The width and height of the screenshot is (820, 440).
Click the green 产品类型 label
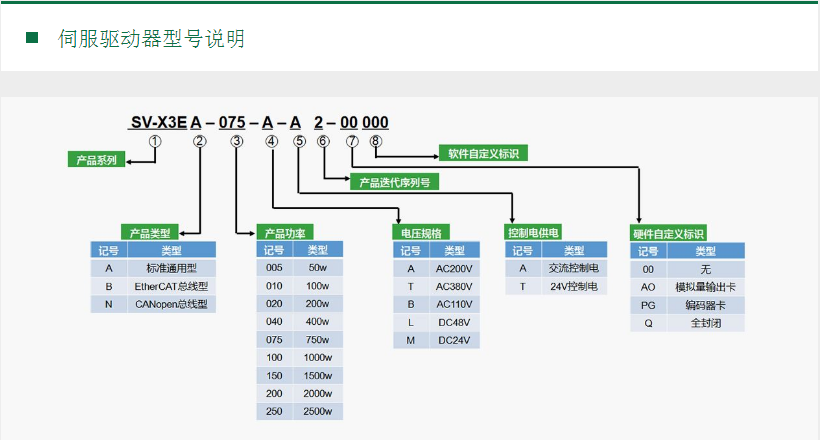[x=150, y=232]
